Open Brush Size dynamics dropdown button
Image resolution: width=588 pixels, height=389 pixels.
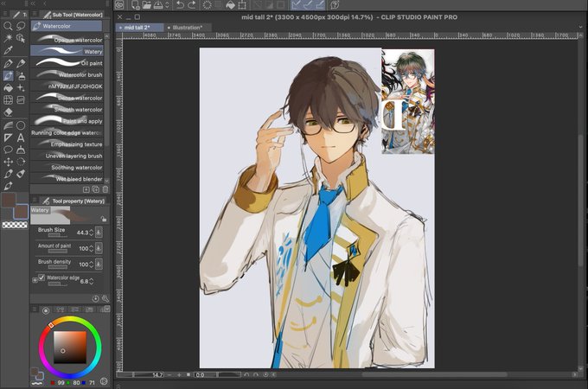tap(99, 233)
